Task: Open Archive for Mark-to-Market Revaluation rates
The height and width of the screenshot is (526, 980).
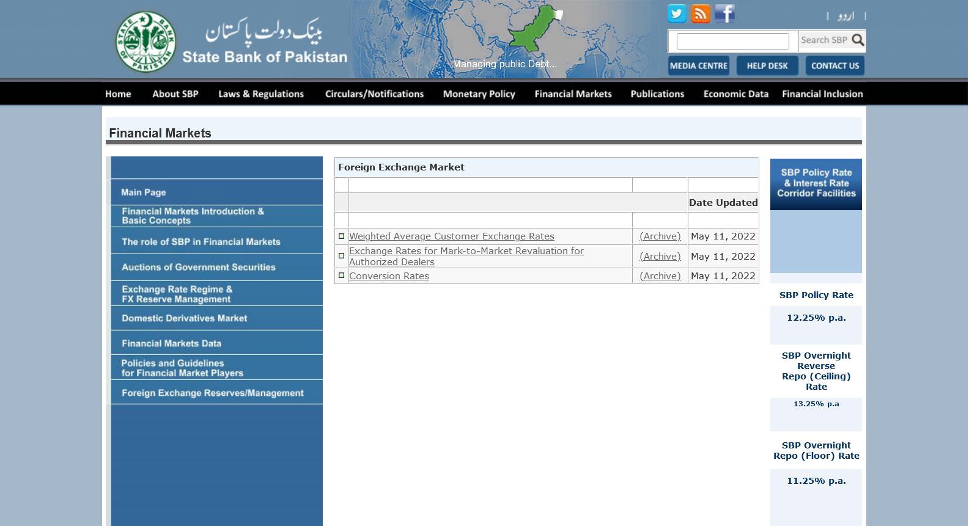Action: pos(660,257)
